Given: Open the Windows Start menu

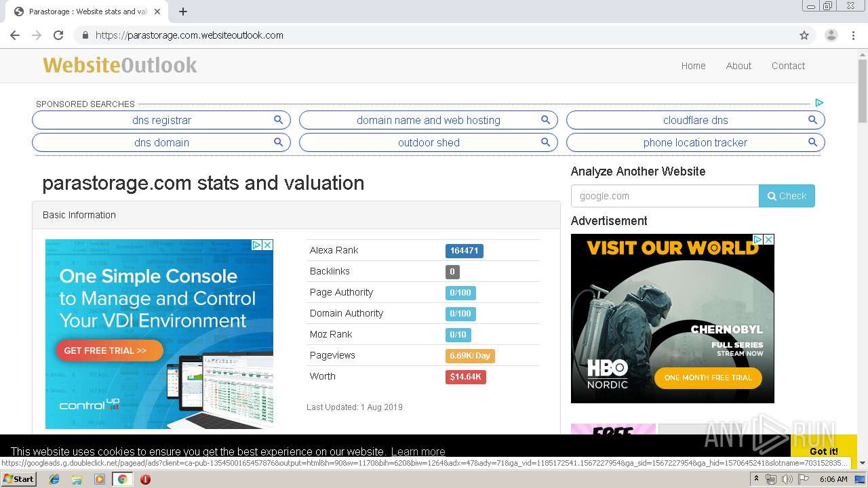Looking at the screenshot, I should [x=18, y=479].
